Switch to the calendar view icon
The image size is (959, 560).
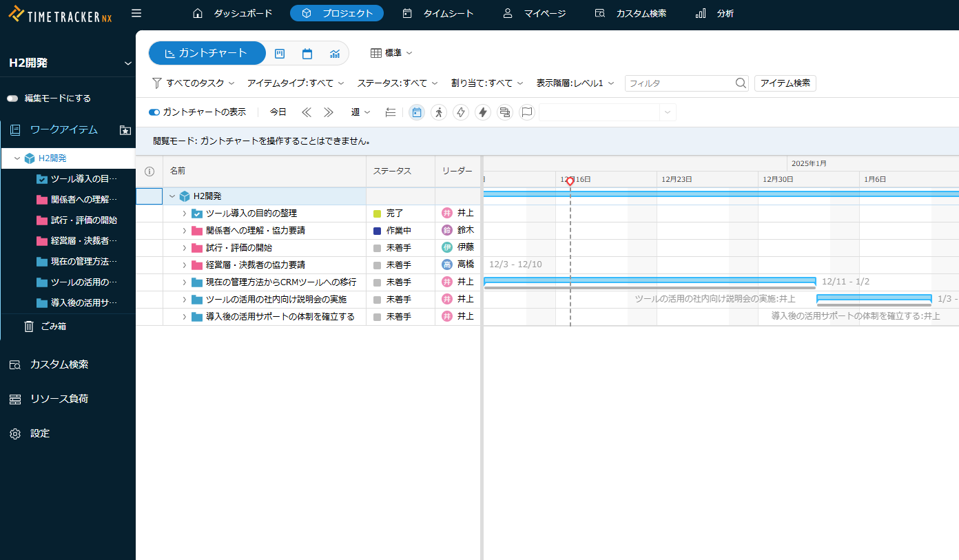coord(307,53)
